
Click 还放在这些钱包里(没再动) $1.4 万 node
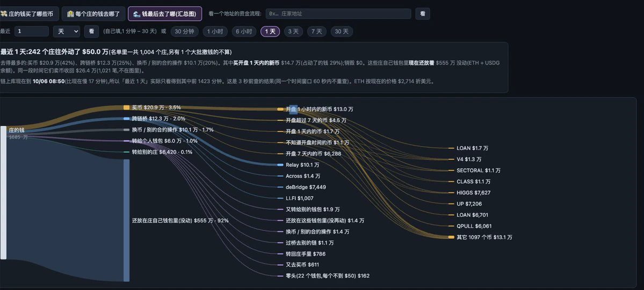click(325, 221)
